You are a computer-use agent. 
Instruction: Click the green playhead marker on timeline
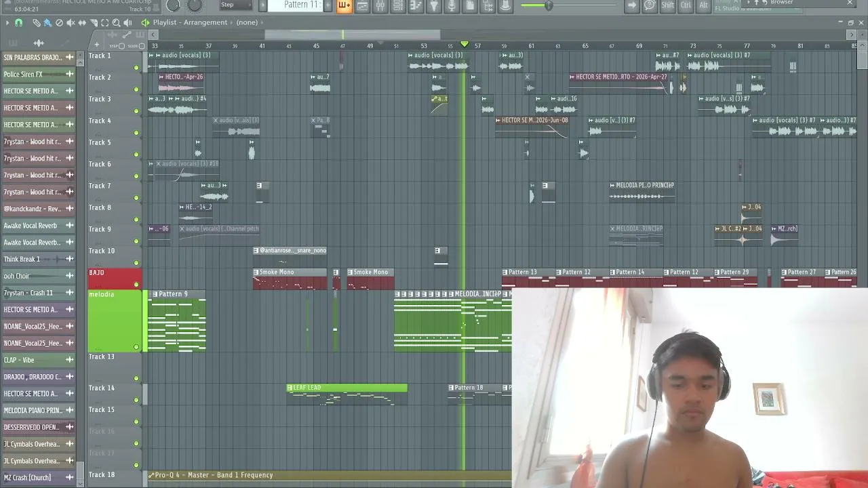[x=465, y=45]
